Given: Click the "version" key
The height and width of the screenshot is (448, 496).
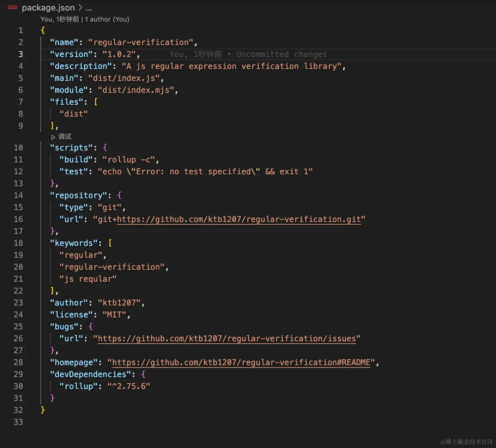Looking at the screenshot, I should [x=72, y=54].
